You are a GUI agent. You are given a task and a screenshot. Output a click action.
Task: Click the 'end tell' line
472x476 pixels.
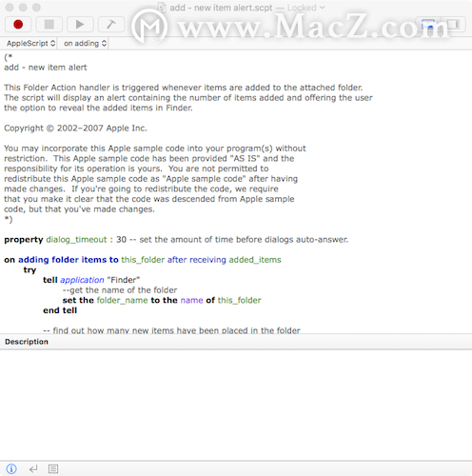coord(60,310)
